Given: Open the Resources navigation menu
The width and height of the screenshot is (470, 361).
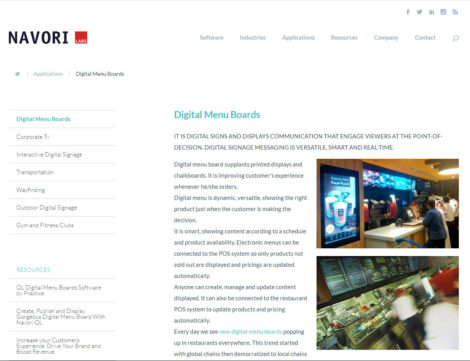Looking at the screenshot, I should click(344, 37).
